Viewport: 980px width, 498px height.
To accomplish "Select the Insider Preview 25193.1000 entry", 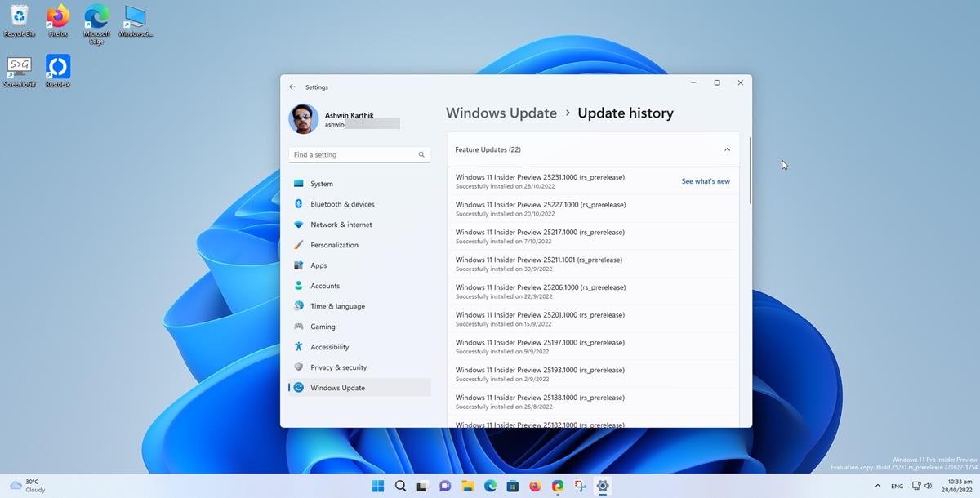I will (x=593, y=375).
